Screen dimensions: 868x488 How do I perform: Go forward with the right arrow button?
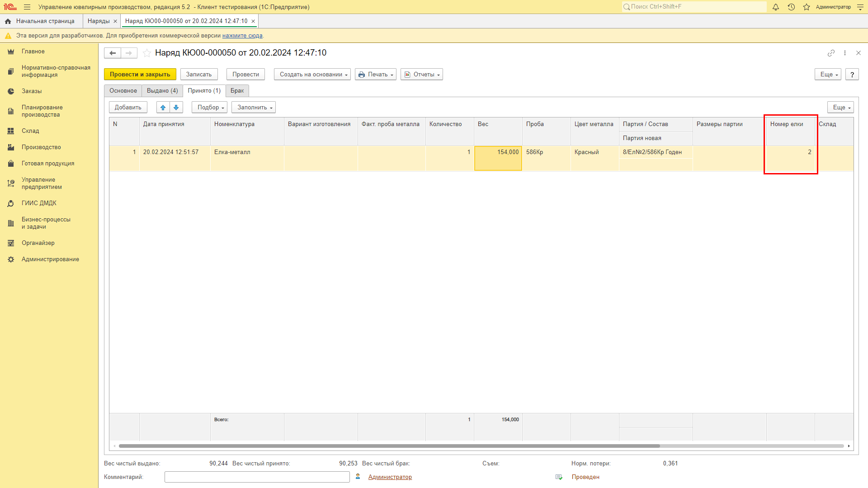[129, 53]
